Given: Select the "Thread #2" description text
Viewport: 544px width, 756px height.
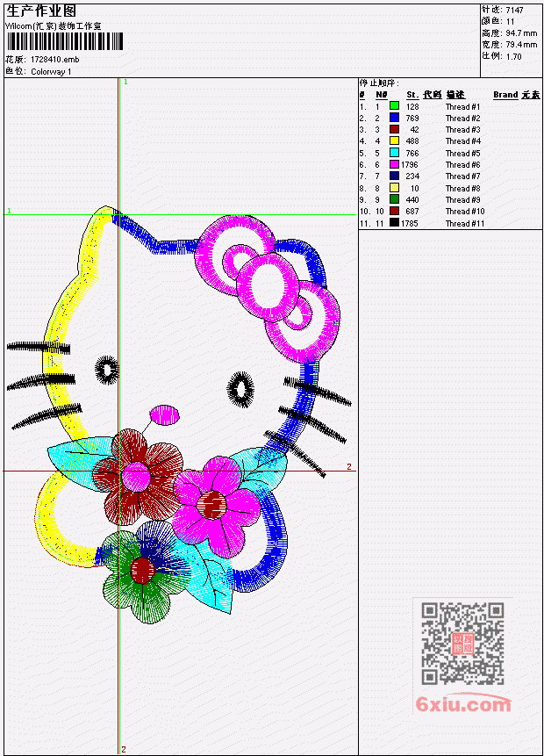Looking at the screenshot, I should tap(462, 119).
